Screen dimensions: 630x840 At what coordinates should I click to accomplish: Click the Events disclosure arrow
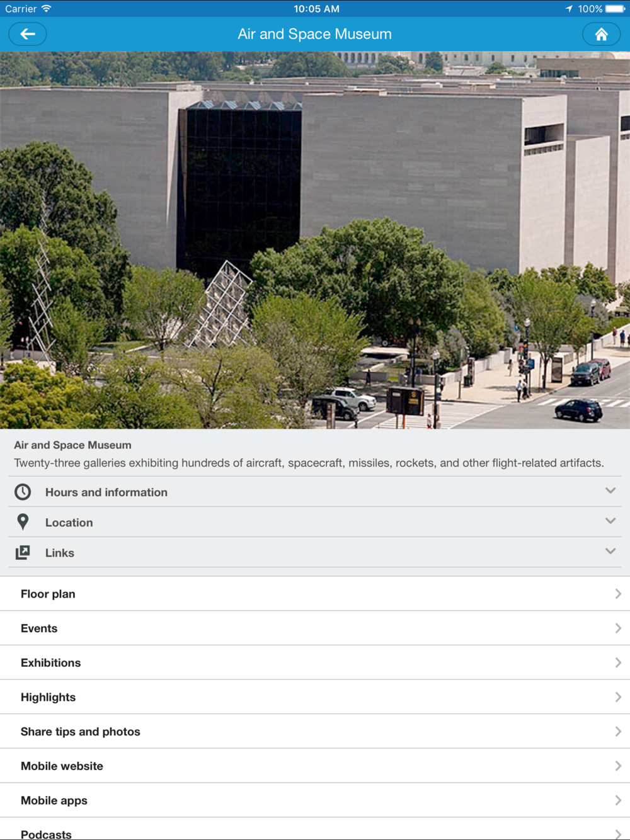point(618,628)
